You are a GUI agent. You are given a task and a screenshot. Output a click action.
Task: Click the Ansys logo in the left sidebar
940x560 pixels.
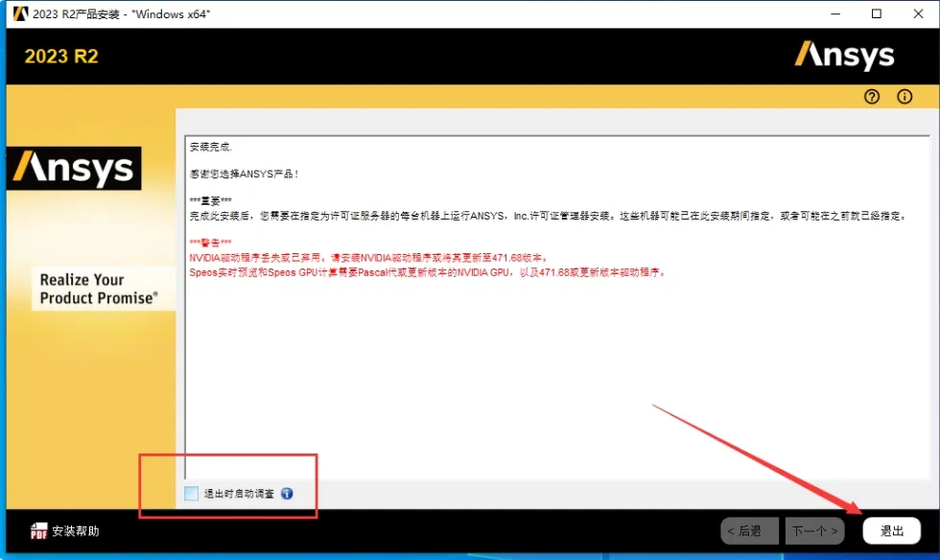pyautogui.click(x=74, y=169)
